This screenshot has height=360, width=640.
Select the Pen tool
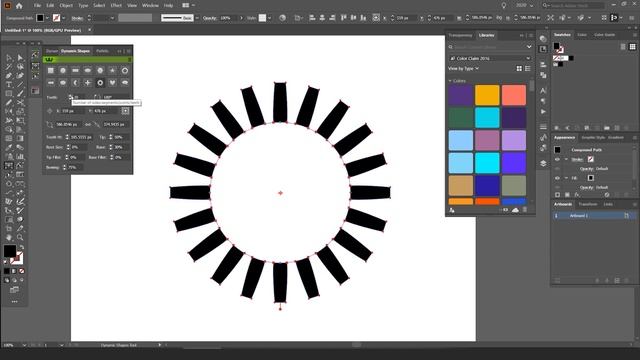[x=9, y=76]
